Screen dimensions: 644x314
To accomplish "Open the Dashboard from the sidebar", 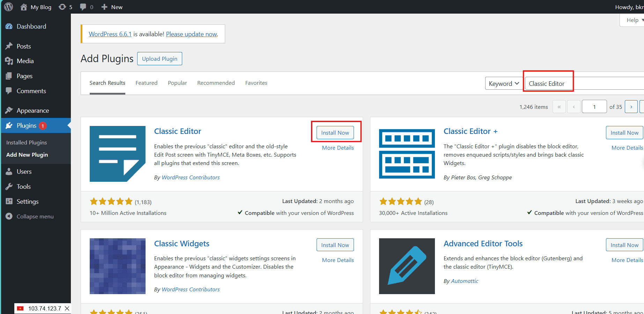I will tap(9, 26).
